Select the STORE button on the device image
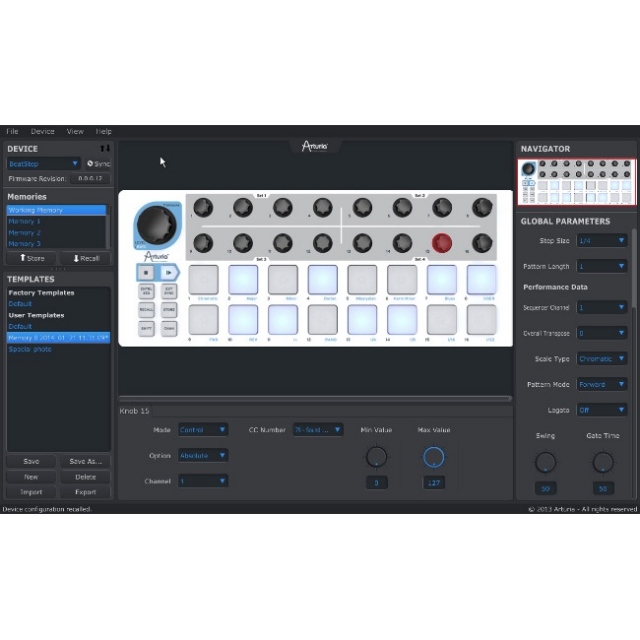Viewport: 640px width, 640px height. pos(169,309)
